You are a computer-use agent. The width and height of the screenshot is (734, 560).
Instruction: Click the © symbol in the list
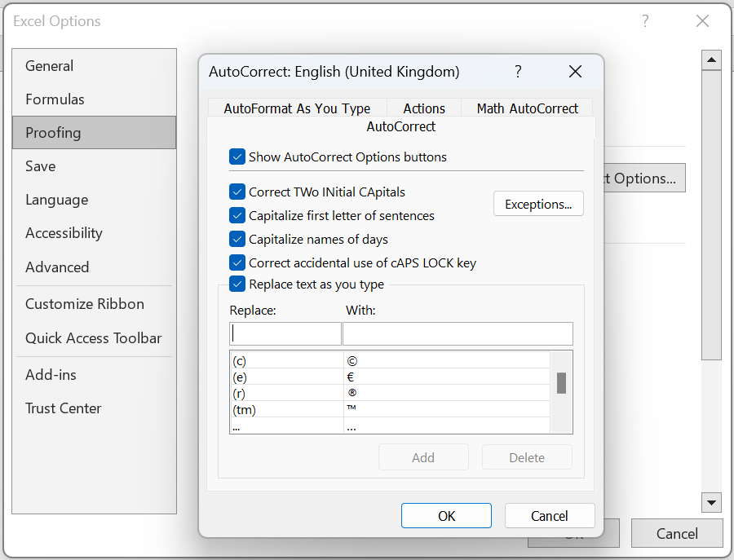coord(352,361)
